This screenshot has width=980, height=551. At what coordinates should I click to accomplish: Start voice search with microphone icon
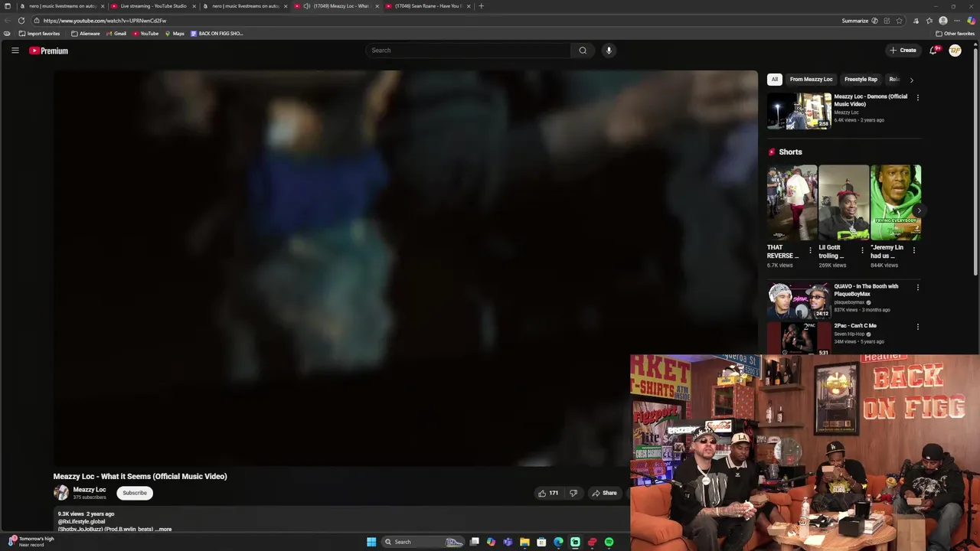(609, 51)
